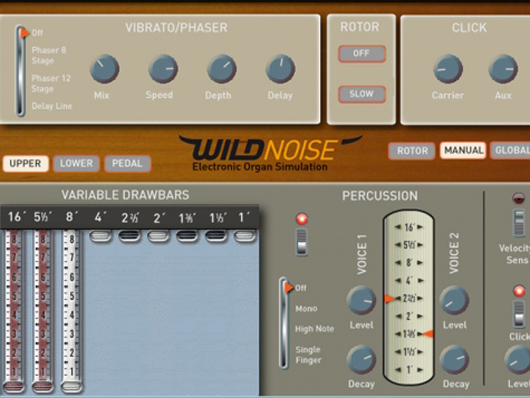Select Off percussion mode
The width and height of the screenshot is (530, 398).
pyautogui.click(x=300, y=288)
